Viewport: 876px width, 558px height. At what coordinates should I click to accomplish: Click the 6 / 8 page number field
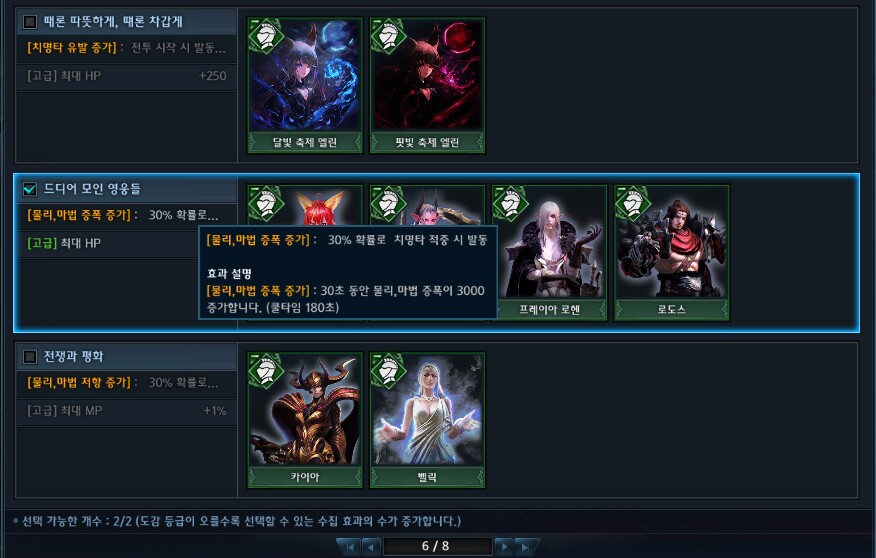pyautogui.click(x=437, y=546)
